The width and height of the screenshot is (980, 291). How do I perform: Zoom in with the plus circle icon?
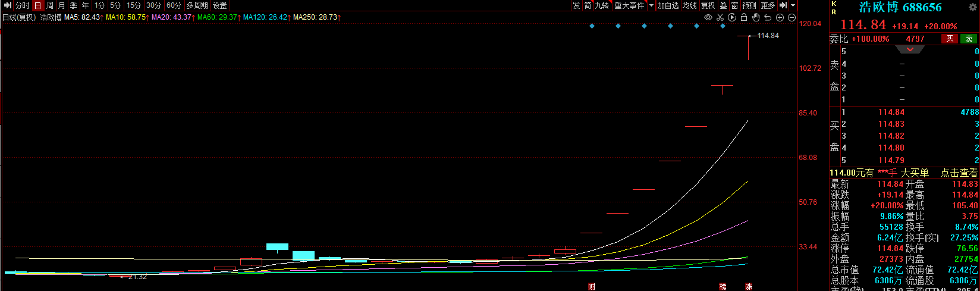[x=780, y=17]
